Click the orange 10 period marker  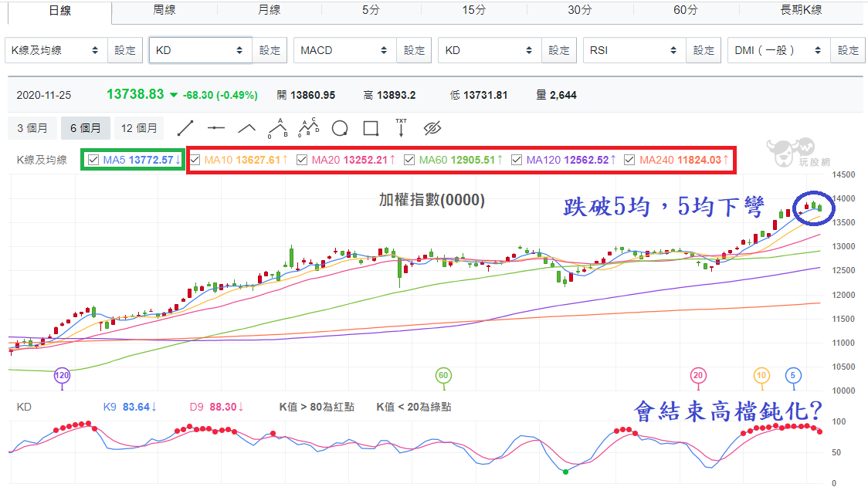(761, 375)
